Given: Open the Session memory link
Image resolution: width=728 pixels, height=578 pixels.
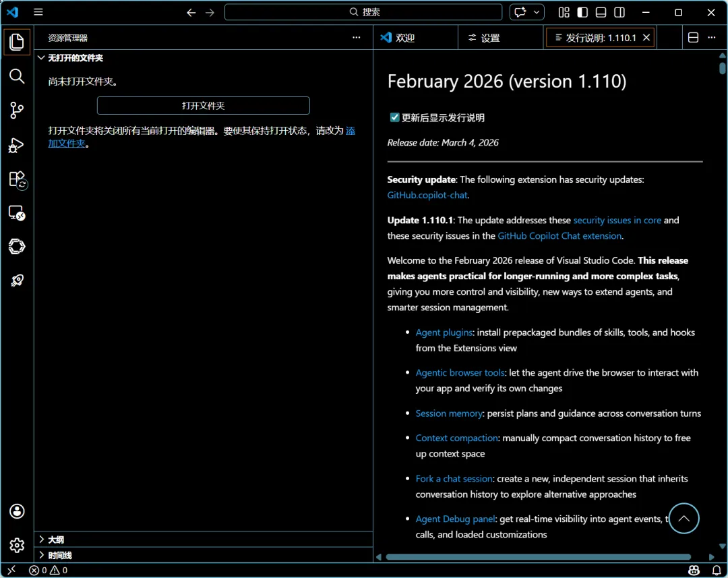Looking at the screenshot, I should pos(449,413).
